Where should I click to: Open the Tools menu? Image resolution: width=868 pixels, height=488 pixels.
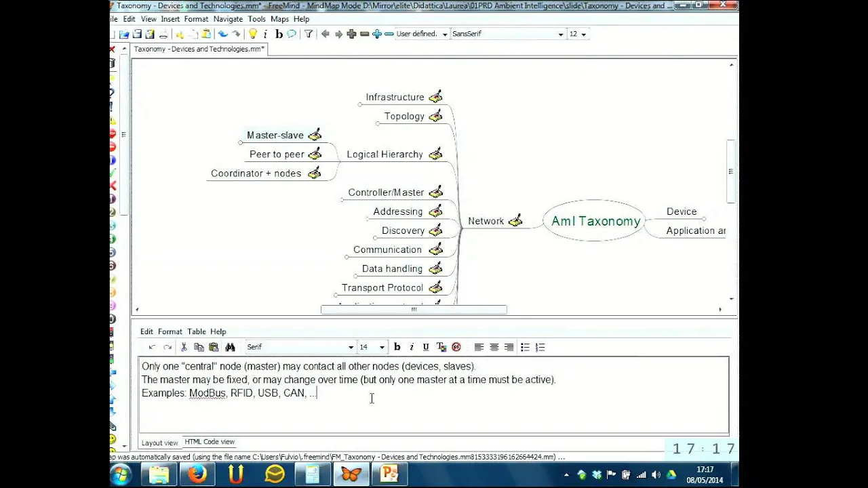click(257, 19)
